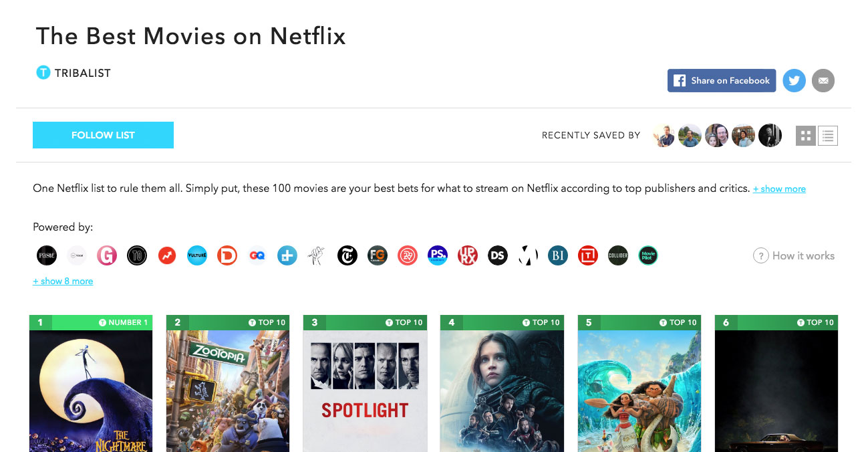The width and height of the screenshot is (868, 452).
Task: Click the fifth recently-saved user avatar
Action: tap(770, 136)
